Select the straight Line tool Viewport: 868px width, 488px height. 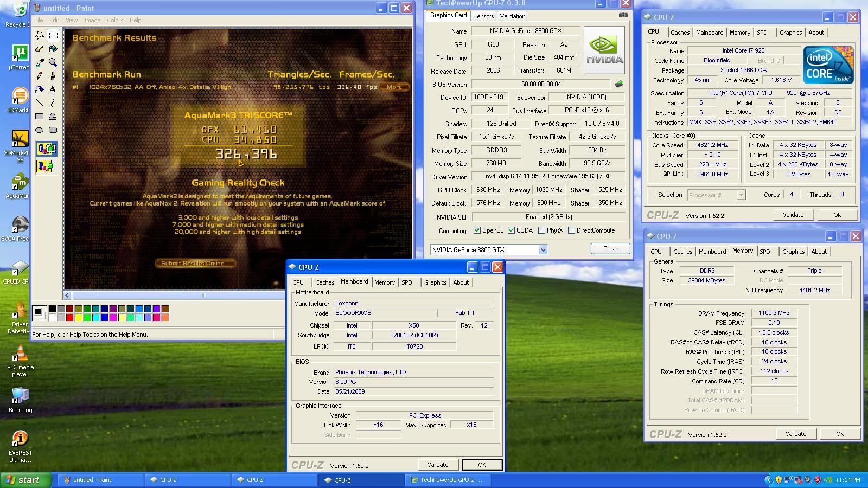(40, 102)
